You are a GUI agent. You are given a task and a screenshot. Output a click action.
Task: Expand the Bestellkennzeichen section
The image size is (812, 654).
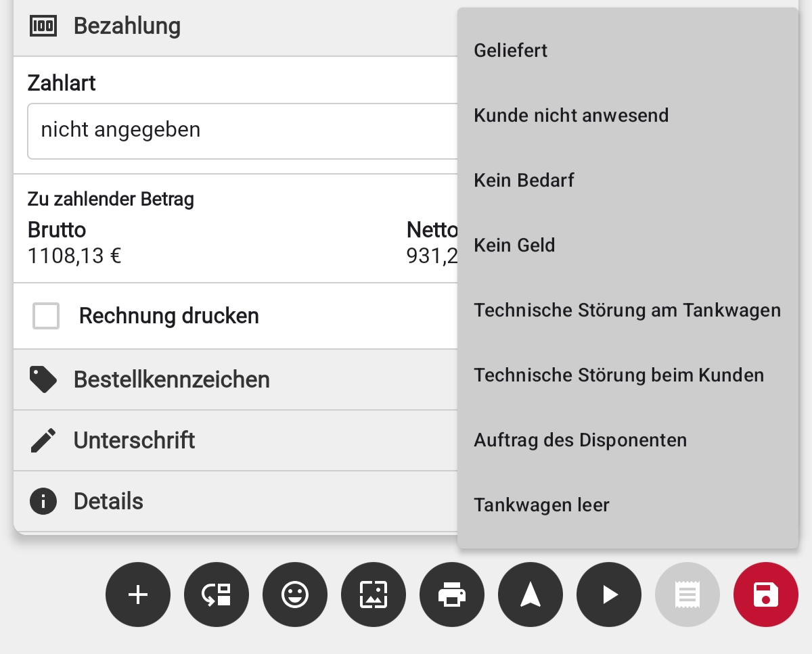point(171,379)
